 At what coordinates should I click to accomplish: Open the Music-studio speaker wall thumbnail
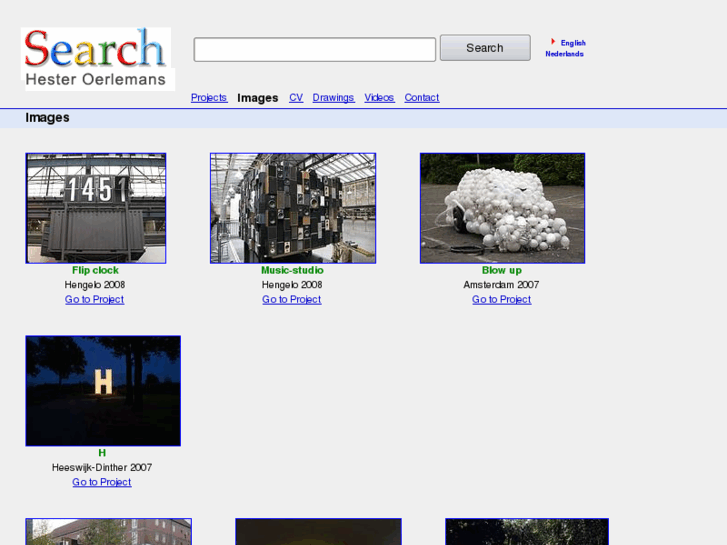click(x=293, y=208)
